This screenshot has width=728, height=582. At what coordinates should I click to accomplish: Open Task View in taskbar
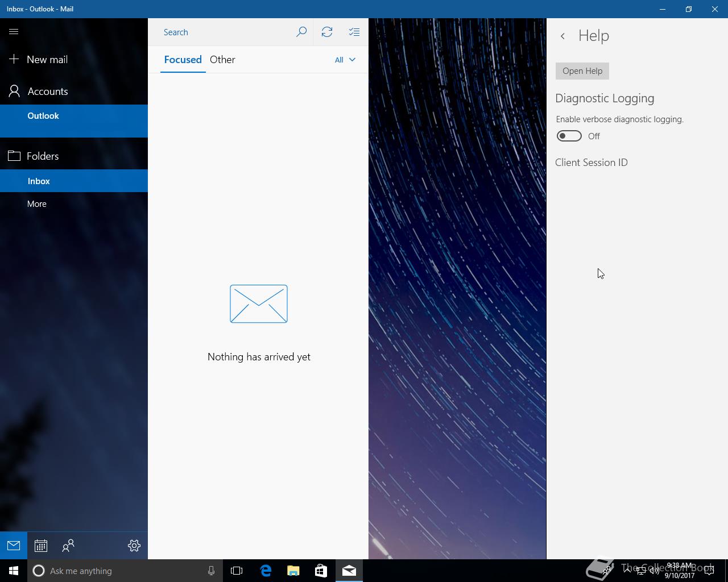click(x=237, y=571)
